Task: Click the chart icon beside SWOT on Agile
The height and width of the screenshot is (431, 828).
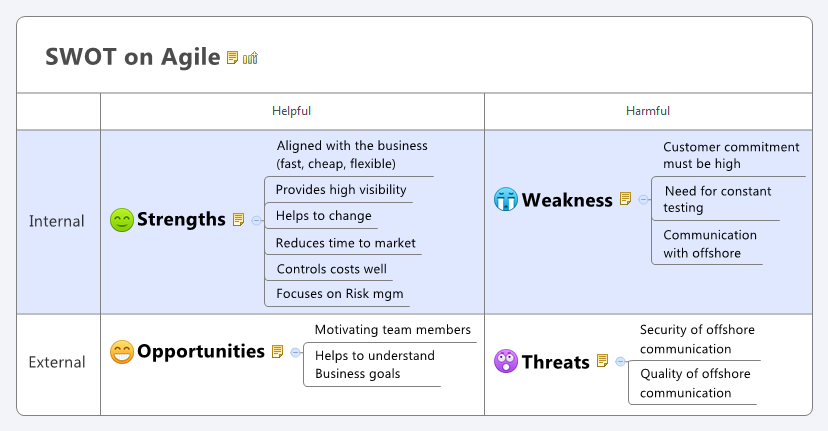Action: [x=250, y=58]
